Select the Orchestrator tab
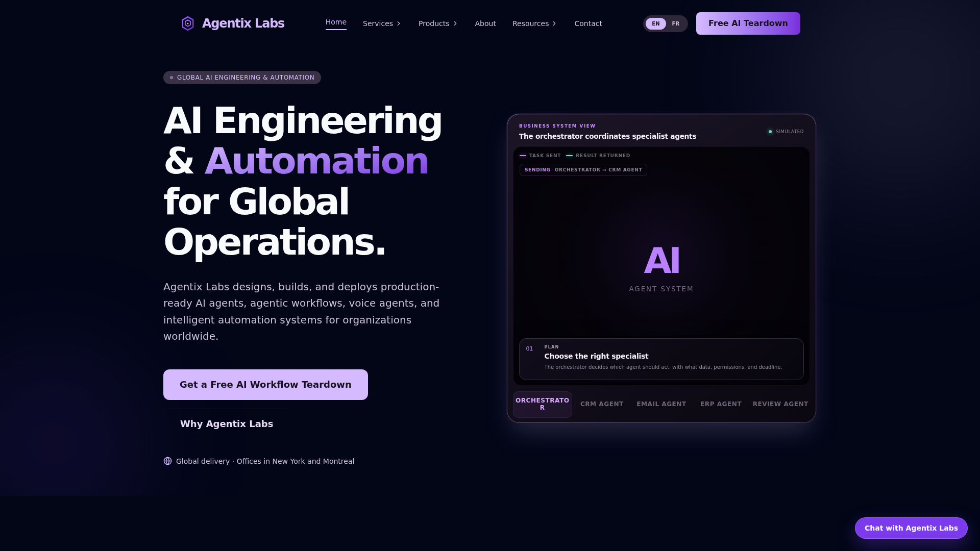Screen dimensions: 980x551 (x=543, y=404)
